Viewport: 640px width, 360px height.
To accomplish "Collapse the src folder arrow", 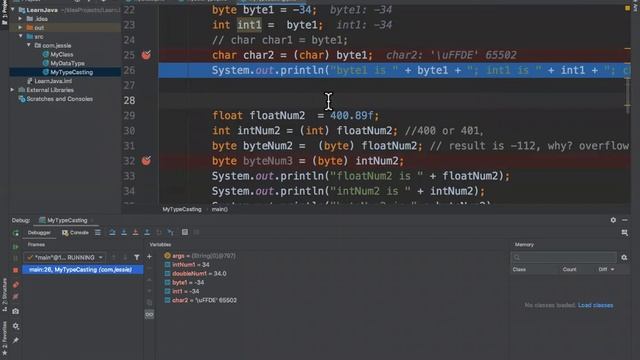I will [20, 36].
